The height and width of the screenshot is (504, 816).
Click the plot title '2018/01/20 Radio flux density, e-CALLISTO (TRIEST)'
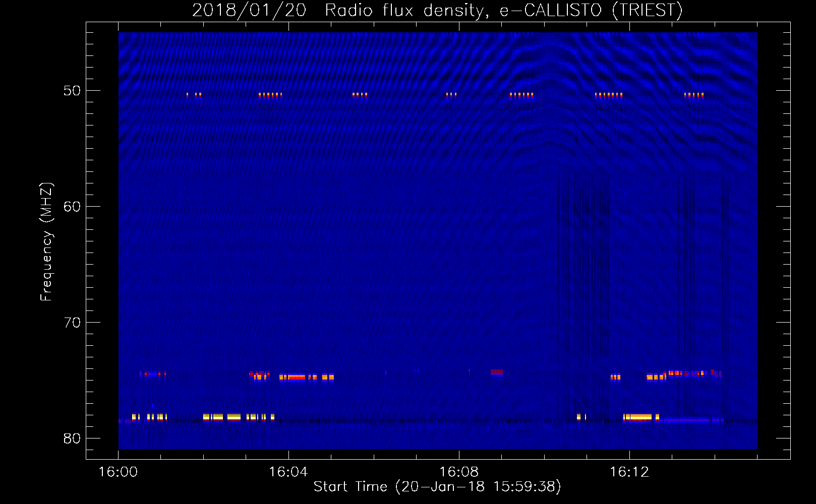point(437,10)
